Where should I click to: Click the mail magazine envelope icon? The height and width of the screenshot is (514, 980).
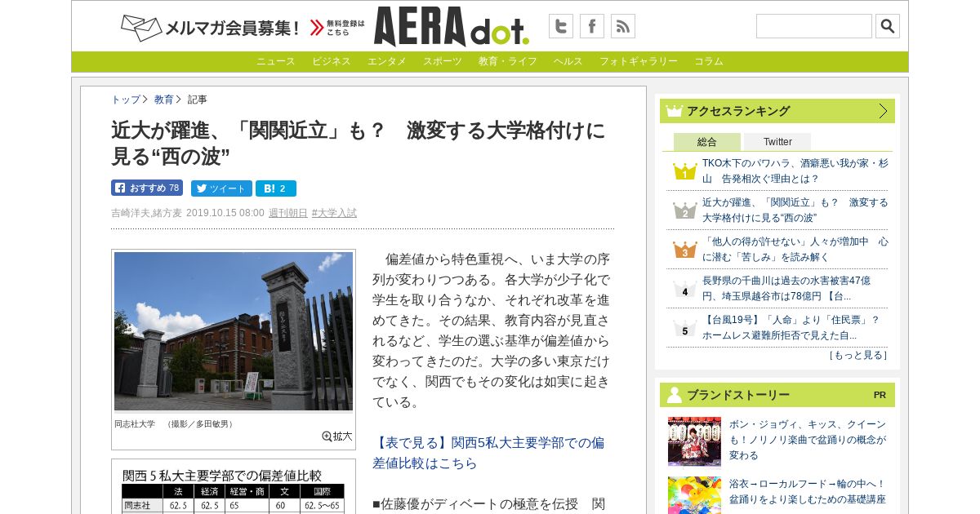(x=141, y=28)
